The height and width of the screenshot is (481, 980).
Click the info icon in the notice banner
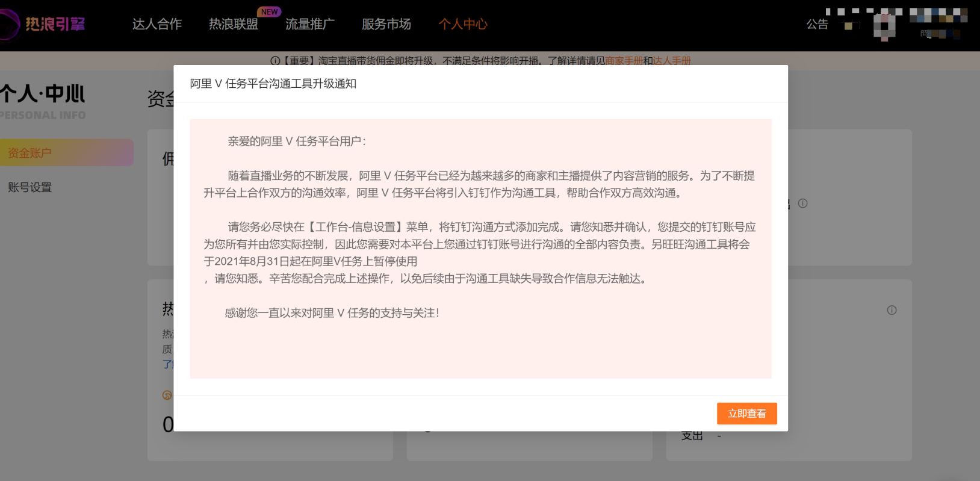(275, 61)
